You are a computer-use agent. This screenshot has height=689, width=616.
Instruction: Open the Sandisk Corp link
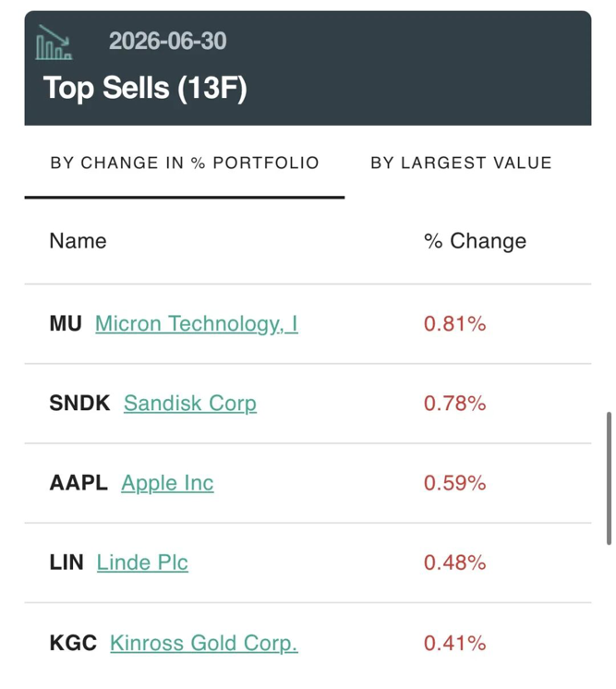(190, 404)
